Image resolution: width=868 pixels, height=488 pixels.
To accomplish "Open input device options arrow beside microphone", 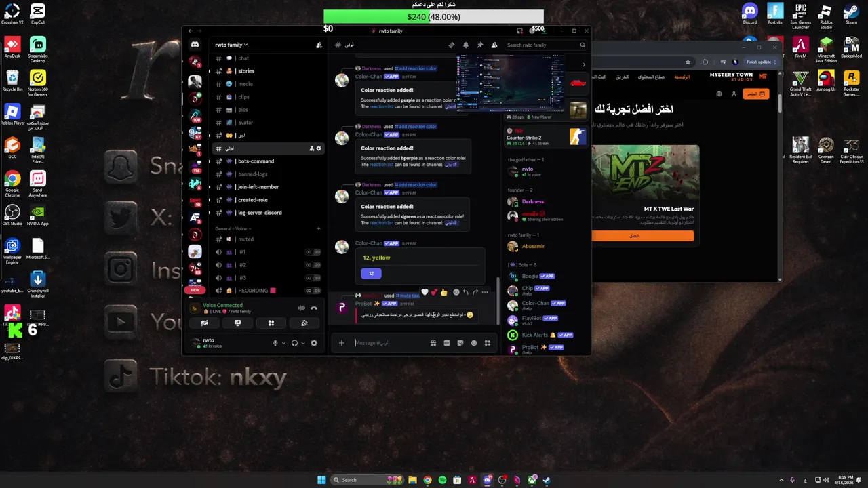I will [x=283, y=343].
